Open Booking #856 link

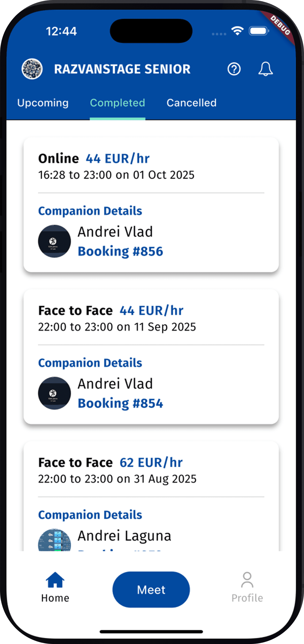[120, 251]
